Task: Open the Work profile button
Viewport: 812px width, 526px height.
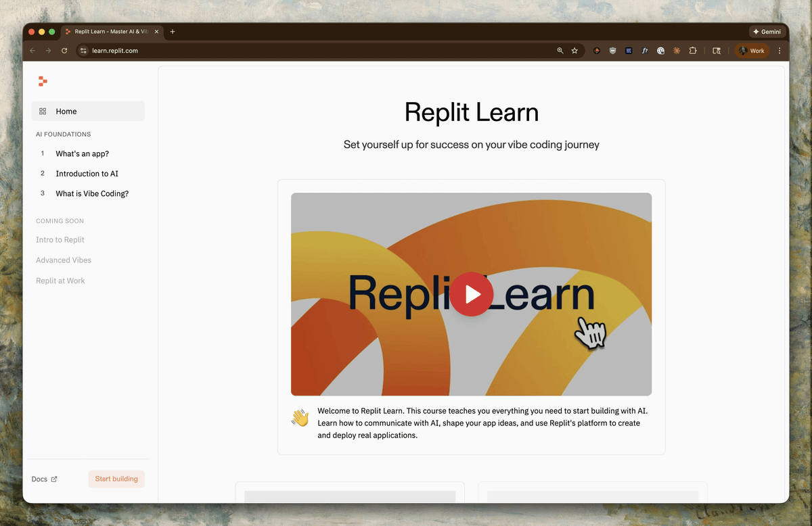Action: [752, 51]
